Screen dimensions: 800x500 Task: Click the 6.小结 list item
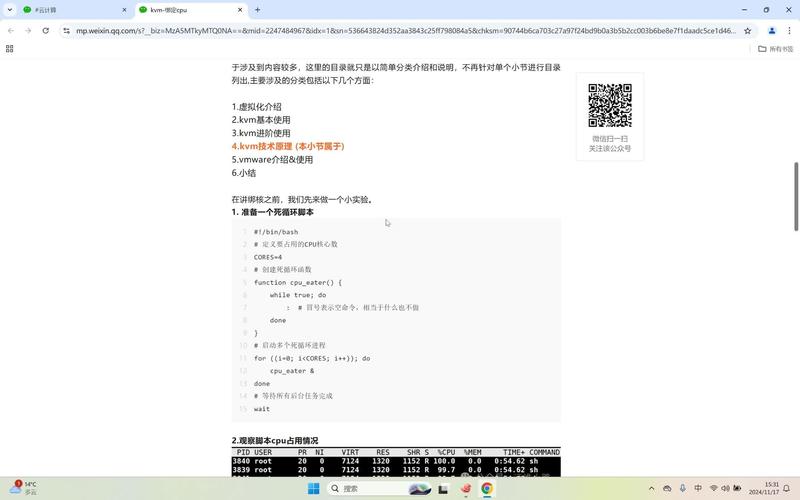[243, 173]
